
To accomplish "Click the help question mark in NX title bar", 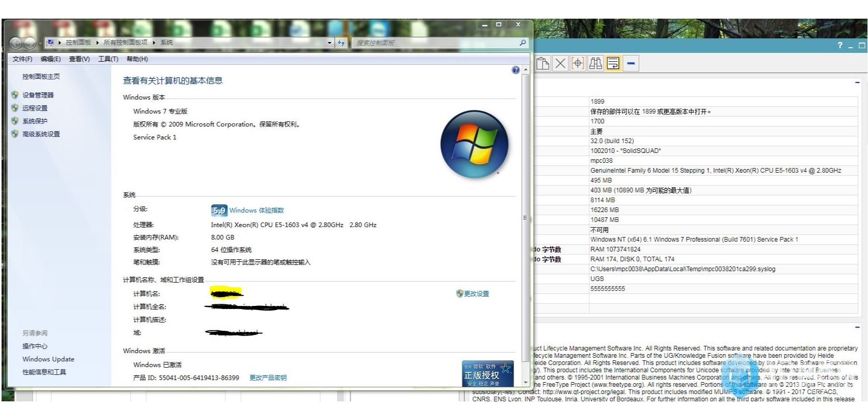I will pyautogui.click(x=840, y=46).
